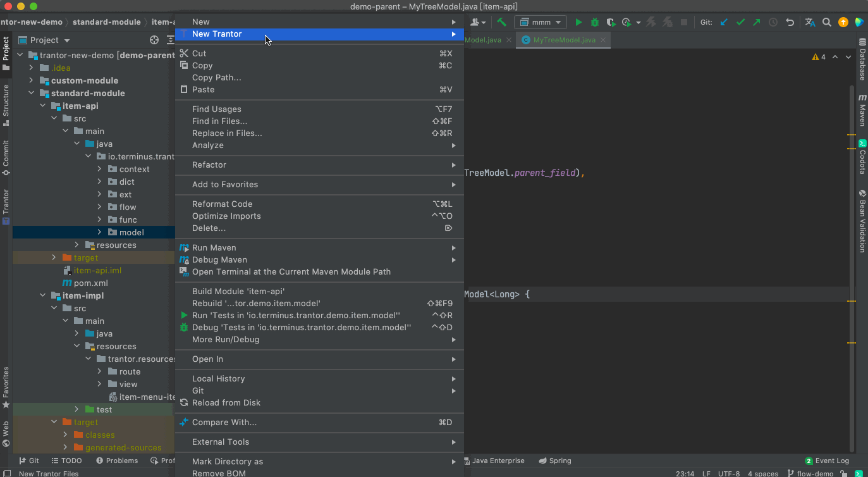Expand the context package node

point(99,169)
